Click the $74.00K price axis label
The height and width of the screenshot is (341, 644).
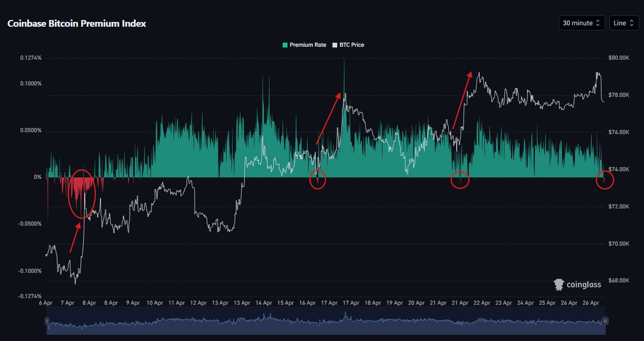(619, 169)
